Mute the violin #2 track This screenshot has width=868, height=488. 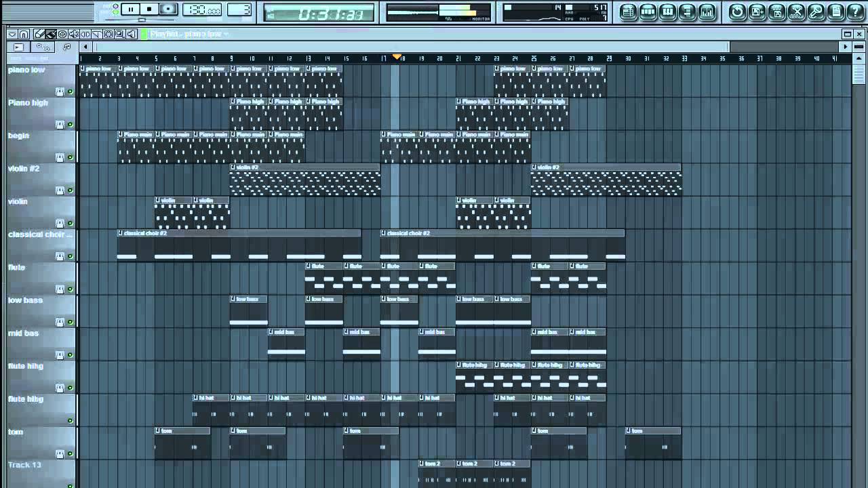coord(69,190)
